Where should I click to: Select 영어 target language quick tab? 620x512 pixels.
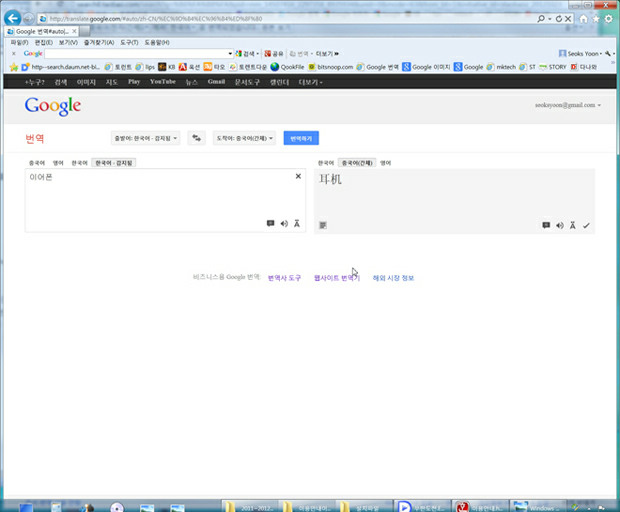386,163
